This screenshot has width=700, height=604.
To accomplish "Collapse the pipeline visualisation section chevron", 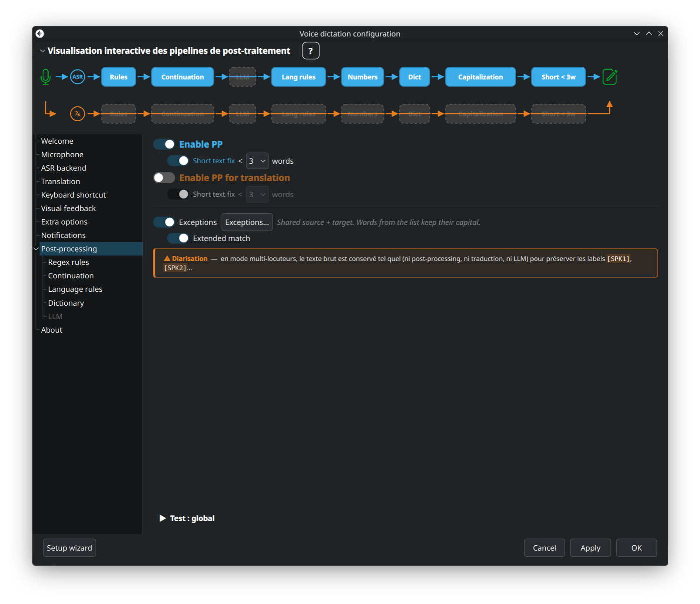I will tap(43, 51).
